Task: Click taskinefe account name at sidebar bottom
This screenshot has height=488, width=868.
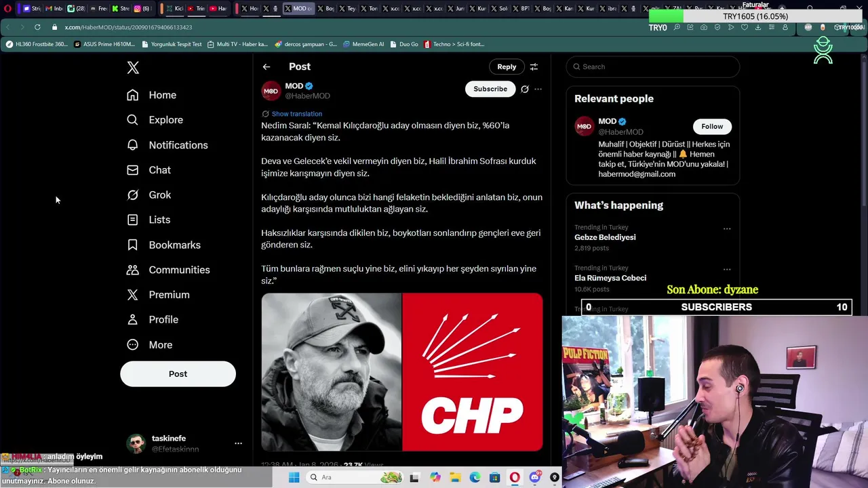Action: pos(168,439)
